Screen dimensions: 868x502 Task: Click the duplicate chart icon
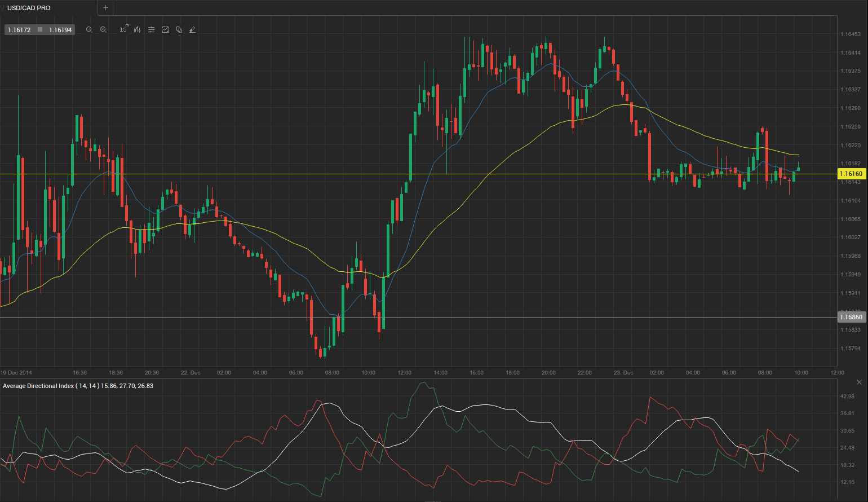[x=179, y=30]
